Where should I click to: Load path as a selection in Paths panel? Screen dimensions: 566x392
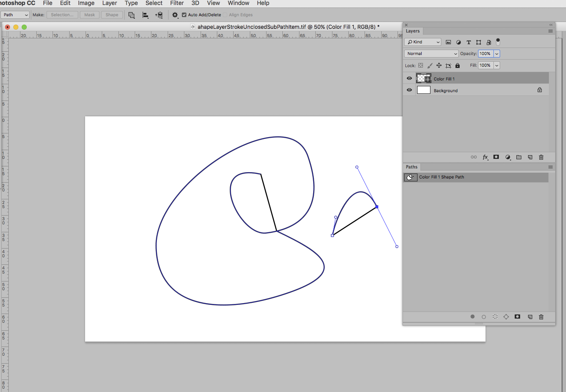tap(495, 317)
